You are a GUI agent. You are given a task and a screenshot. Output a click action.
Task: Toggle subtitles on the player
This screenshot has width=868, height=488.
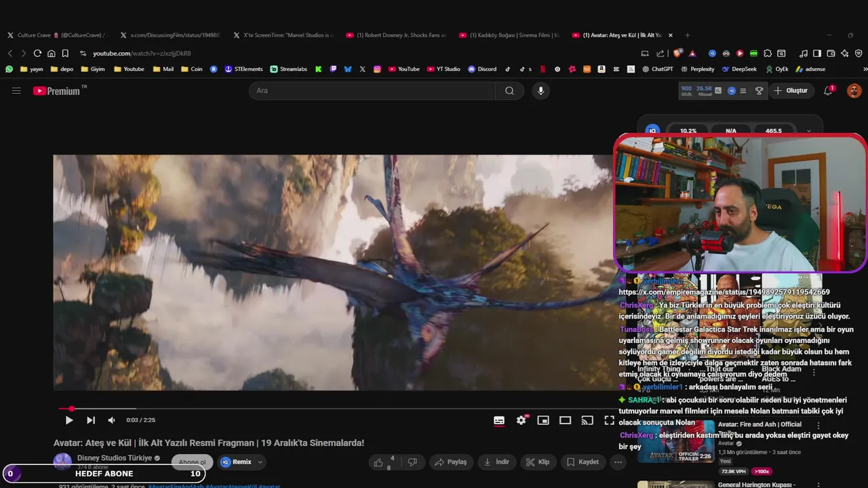(x=499, y=420)
